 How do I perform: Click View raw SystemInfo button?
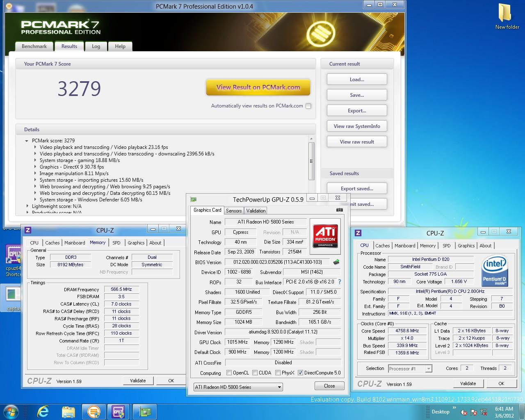[x=357, y=126]
